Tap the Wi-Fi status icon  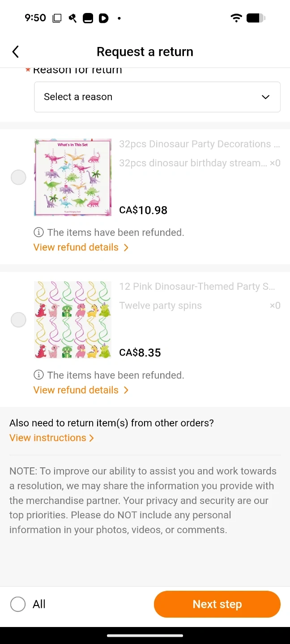(236, 18)
